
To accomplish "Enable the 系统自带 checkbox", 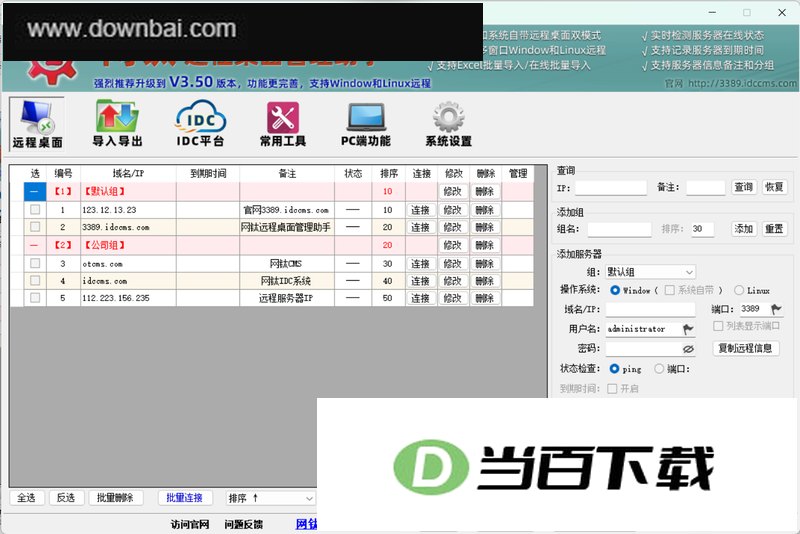I will tap(669, 290).
